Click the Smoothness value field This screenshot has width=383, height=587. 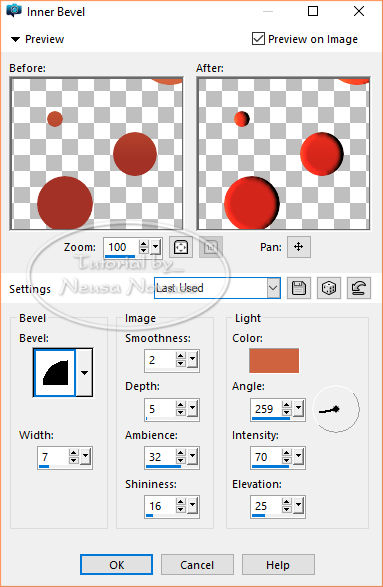pyautogui.click(x=160, y=361)
